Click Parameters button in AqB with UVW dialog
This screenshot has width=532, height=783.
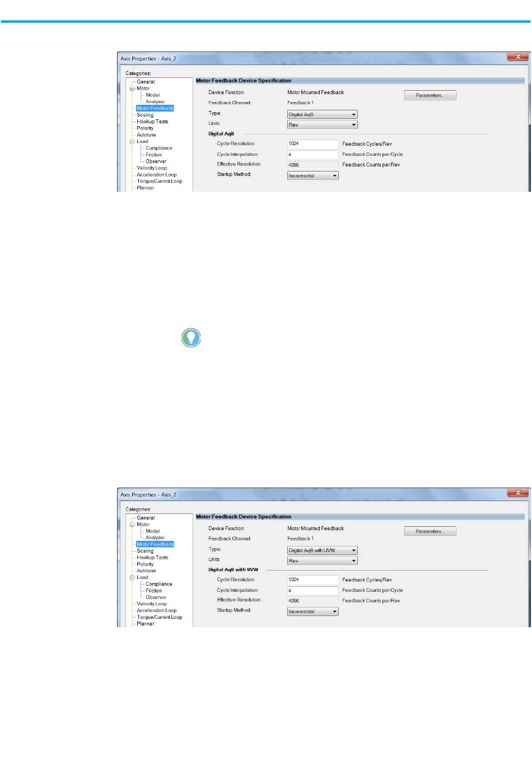pyautogui.click(x=430, y=531)
